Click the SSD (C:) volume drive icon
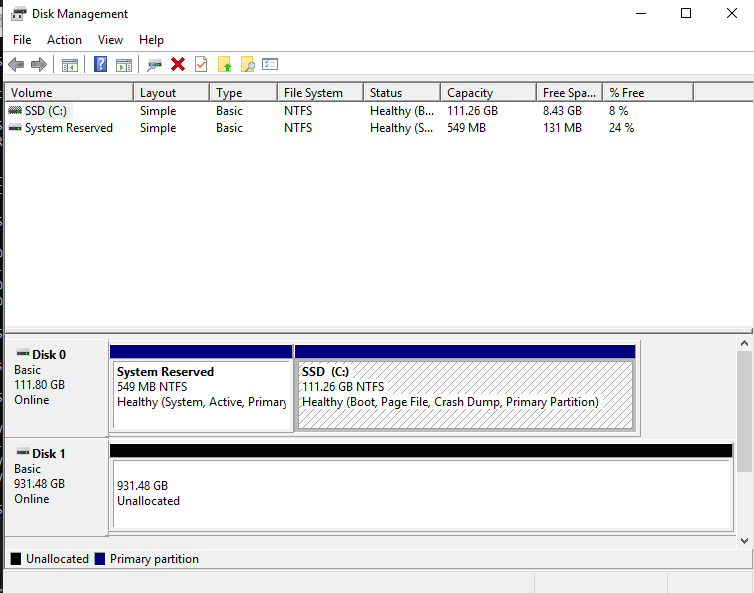754x593 pixels. (x=15, y=111)
